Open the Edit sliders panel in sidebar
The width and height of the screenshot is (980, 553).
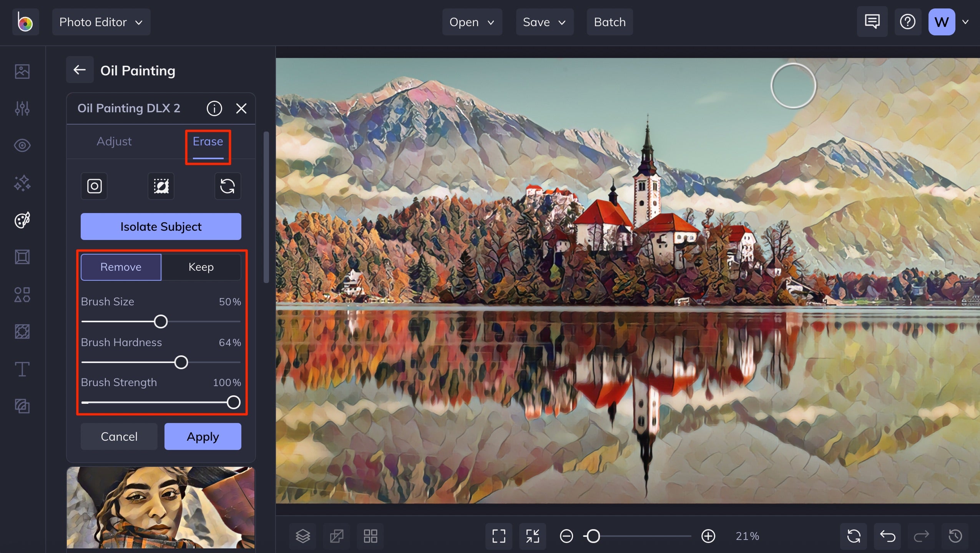22,108
